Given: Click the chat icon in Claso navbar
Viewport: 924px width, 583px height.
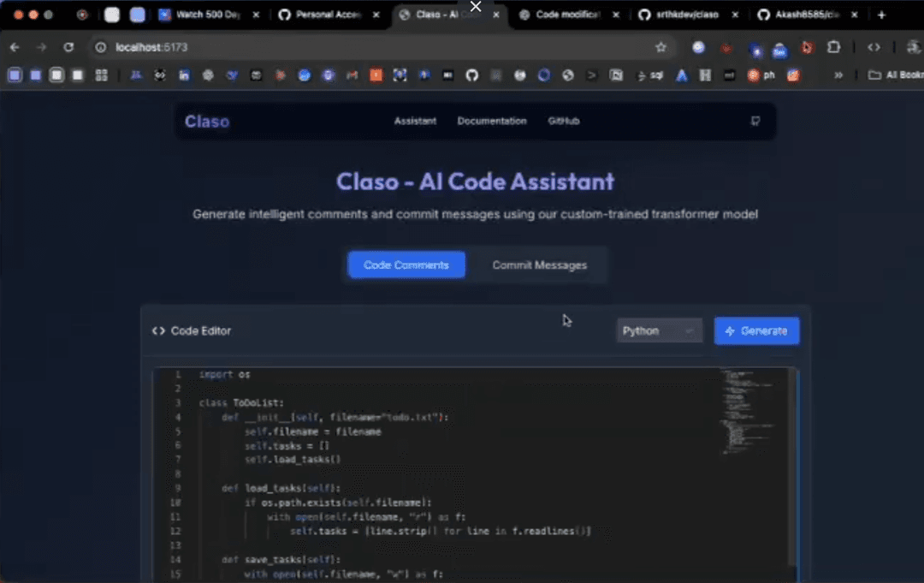Looking at the screenshot, I should 755,121.
